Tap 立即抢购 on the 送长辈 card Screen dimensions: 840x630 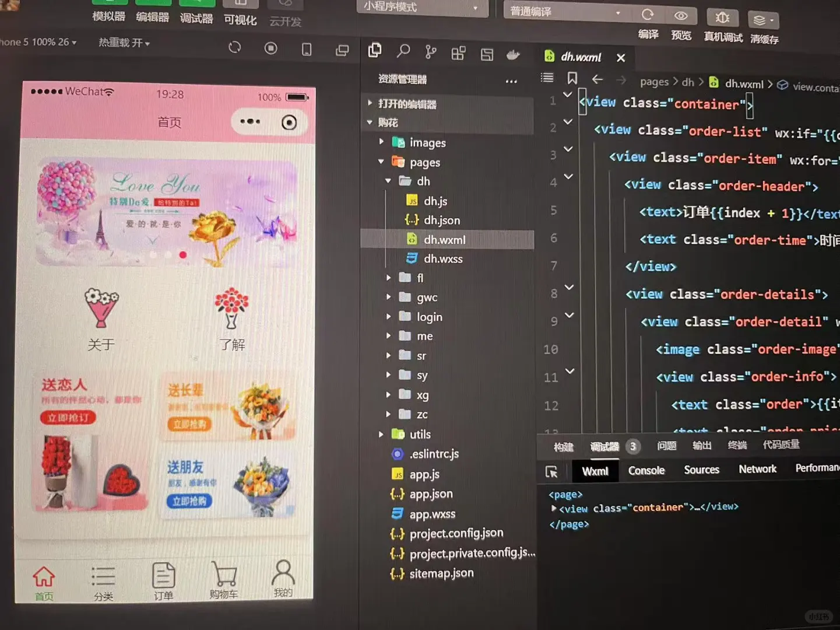coord(190,424)
